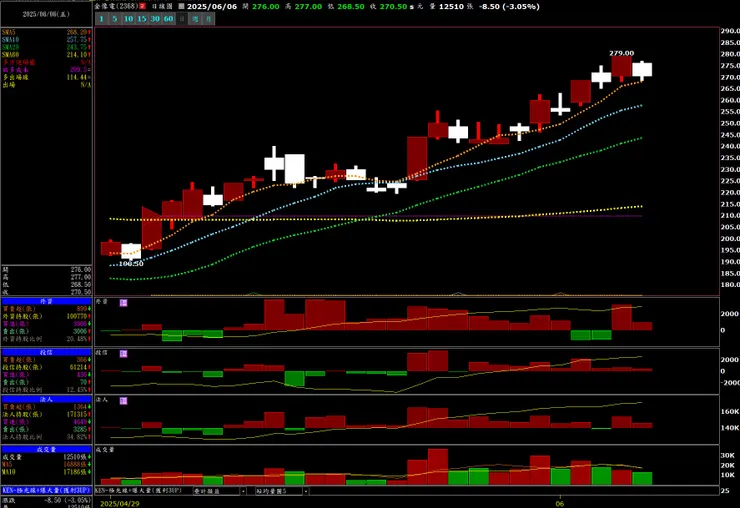
Task: Click the KEN strategy label below the volume chart
Action: click(x=139, y=491)
